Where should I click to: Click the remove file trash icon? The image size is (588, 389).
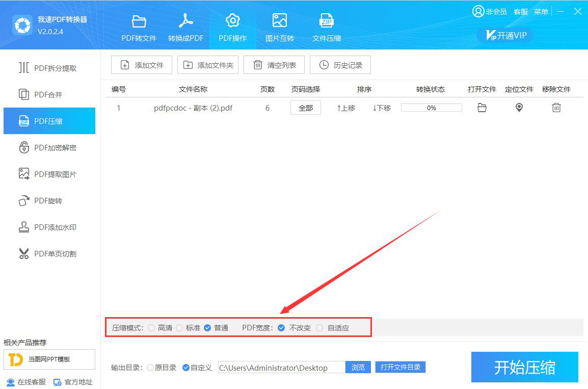coord(556,108)
